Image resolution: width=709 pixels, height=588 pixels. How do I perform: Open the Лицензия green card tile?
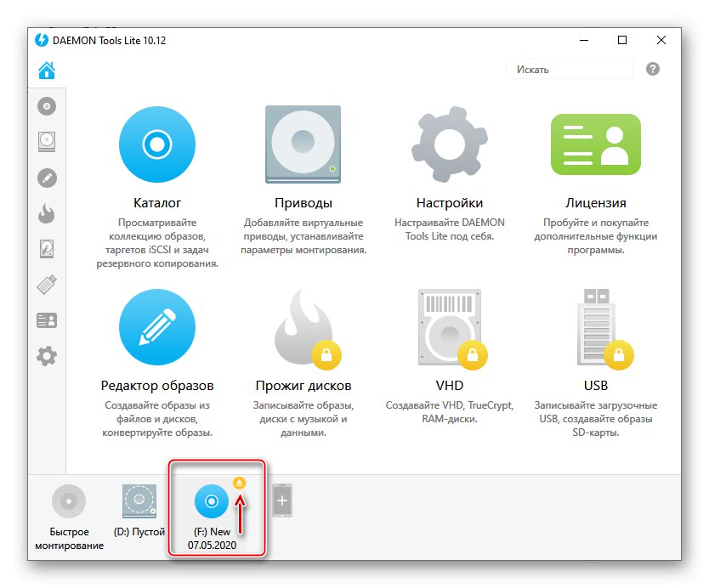click(595, 144)
